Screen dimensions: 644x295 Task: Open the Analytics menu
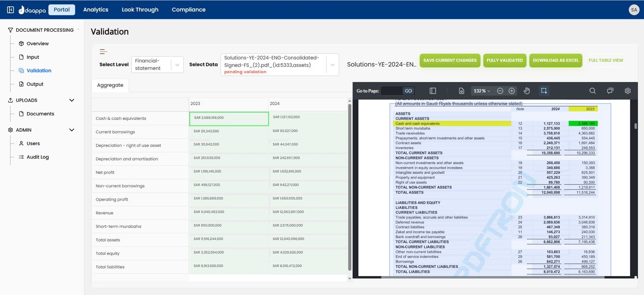[x=96, y=10]
